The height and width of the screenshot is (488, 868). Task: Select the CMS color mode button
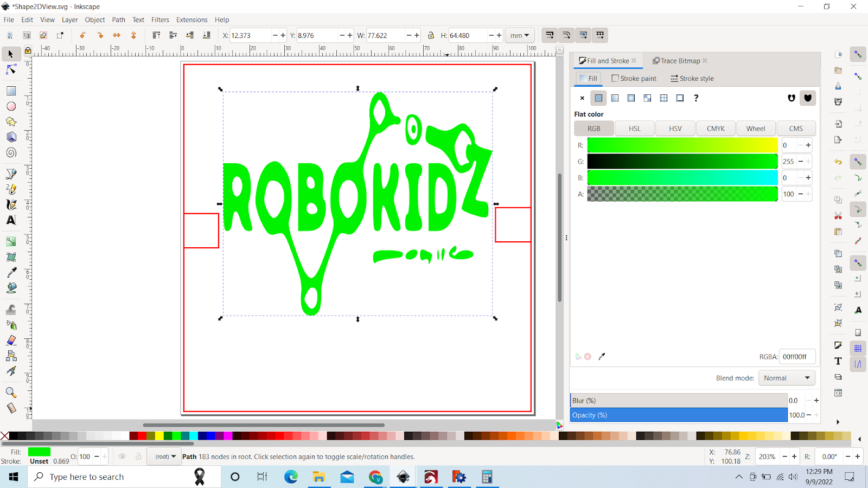(796, 129)
